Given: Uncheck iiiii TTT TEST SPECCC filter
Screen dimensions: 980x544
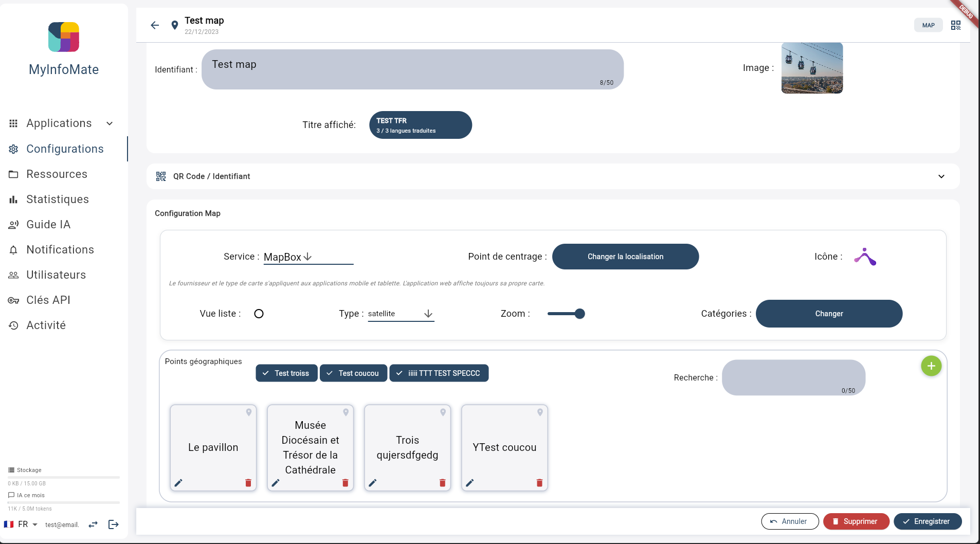Looking at the screenshot, I should click(x=439, y=373).
